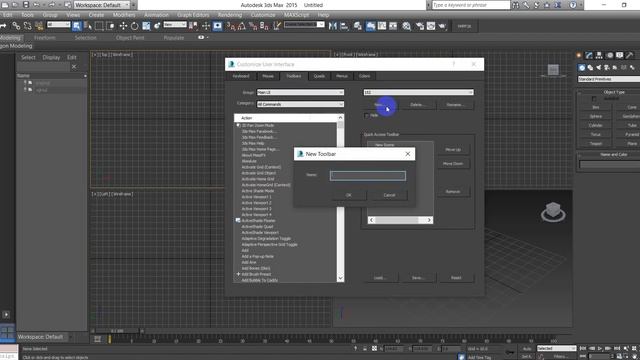Click the Render Production teapot icon
The height and width of the screenshot is (360, 640).
[442, 26]
